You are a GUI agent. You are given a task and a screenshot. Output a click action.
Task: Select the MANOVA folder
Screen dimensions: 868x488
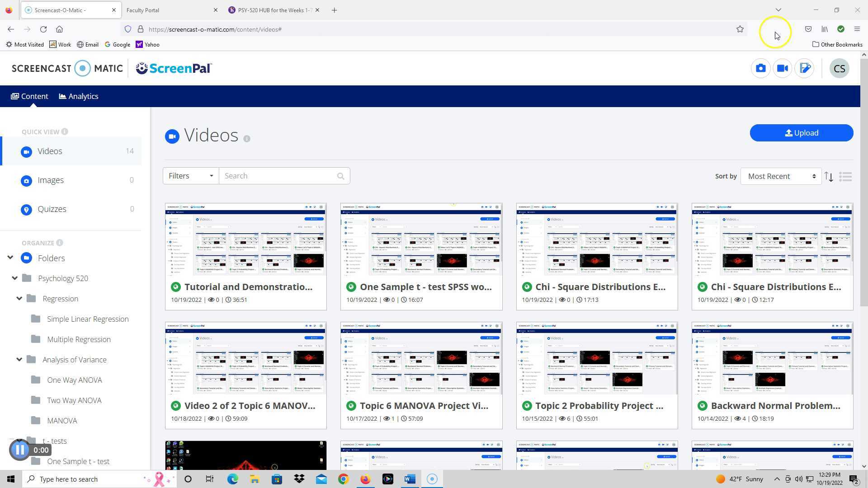tap(62, 421)
